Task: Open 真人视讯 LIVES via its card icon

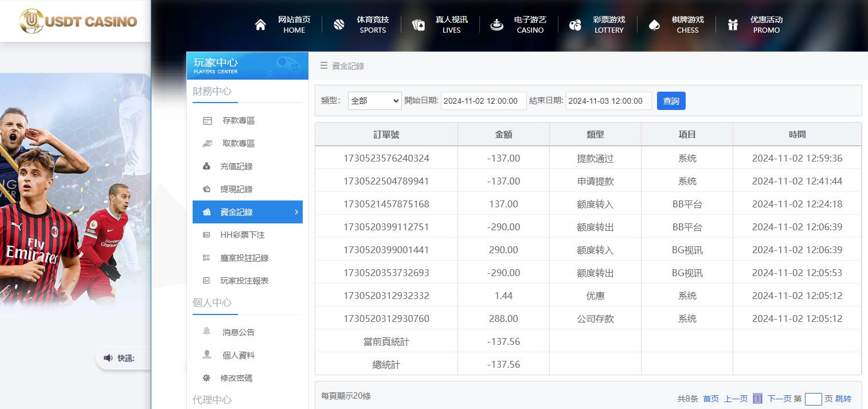Action: [418, 24]
